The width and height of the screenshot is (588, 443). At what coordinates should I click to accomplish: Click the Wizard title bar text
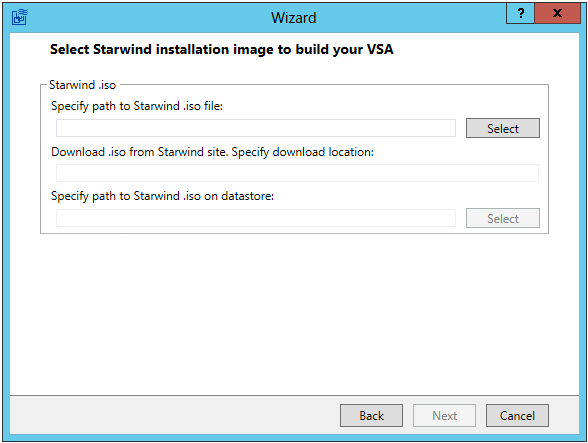[294, 18]
